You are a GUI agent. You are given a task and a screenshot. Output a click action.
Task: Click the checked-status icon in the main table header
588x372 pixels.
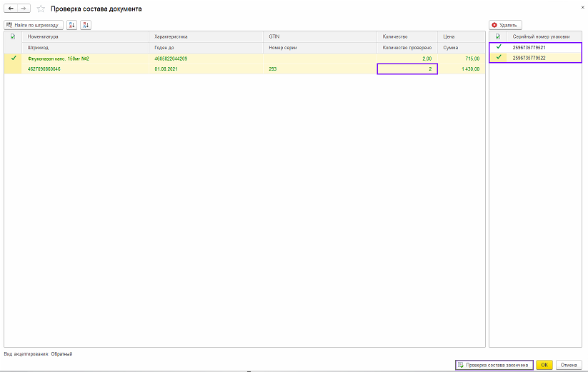tap(13, 36)
